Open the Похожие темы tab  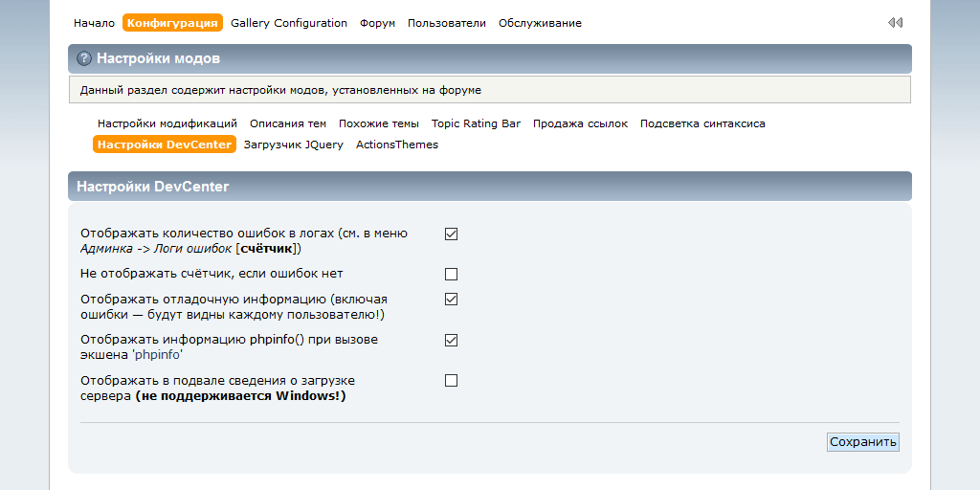coord(379,123)
